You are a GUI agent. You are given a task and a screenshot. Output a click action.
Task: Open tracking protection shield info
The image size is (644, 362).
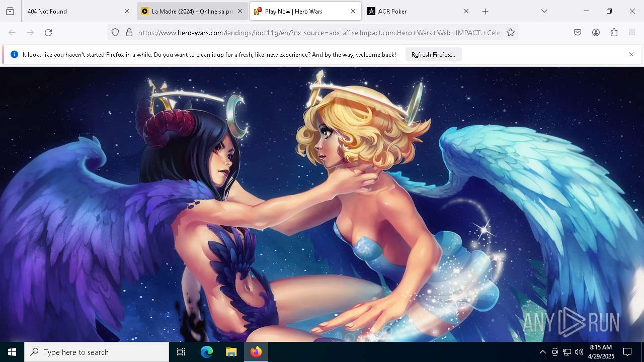click(115, 33)
